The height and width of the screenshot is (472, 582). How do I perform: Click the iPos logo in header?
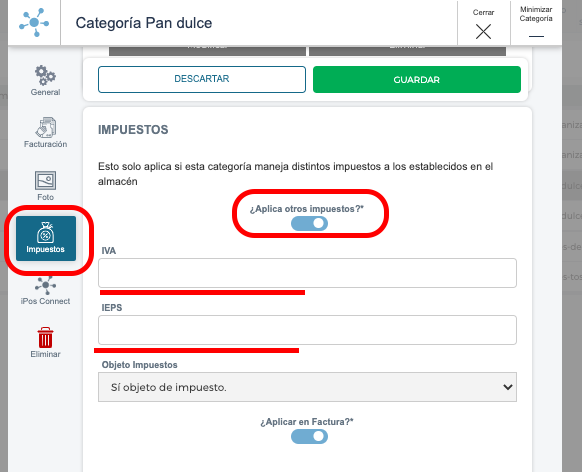click(34, 23)
